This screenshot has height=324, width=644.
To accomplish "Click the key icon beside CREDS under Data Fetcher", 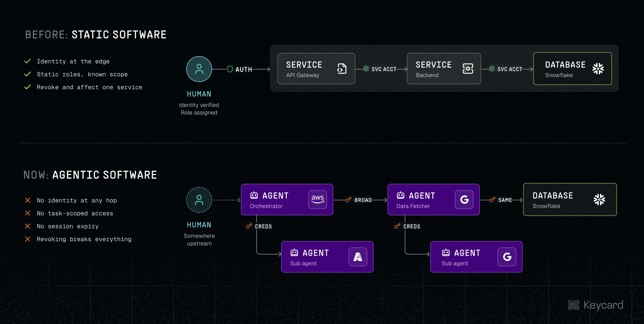I will tap(397, 226).
